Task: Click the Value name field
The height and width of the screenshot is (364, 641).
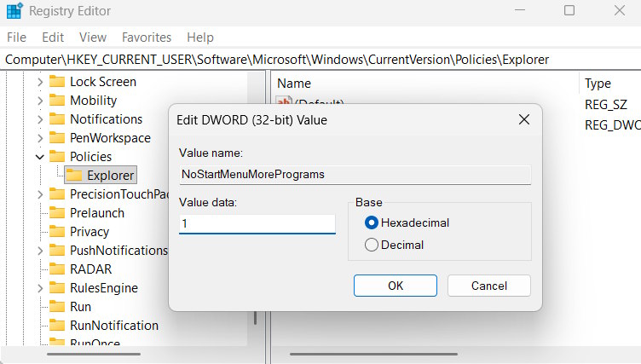Action: [x=355, y=175]
